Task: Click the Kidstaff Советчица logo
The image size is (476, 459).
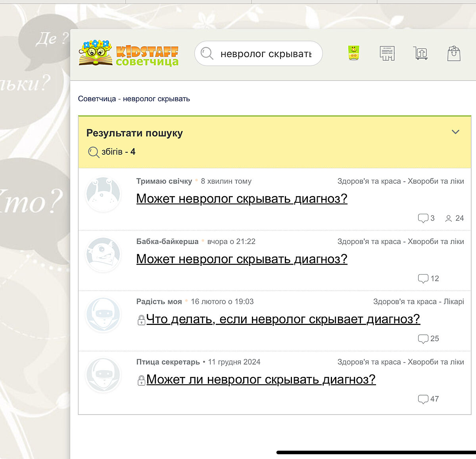Action: 129,53
